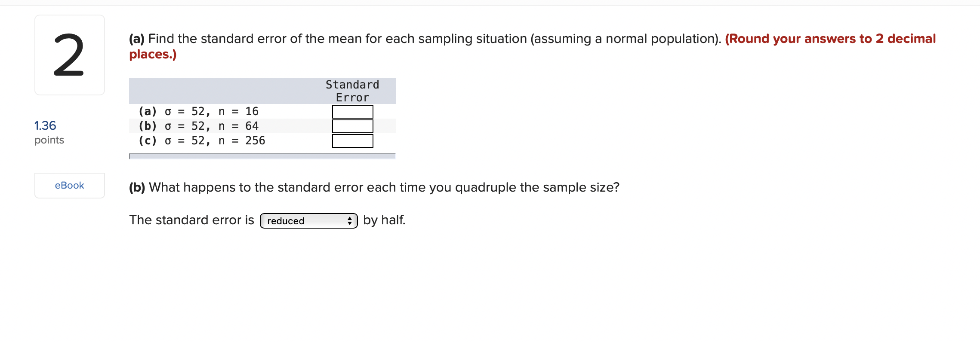
Task: Click the part (b) question text
Action: click(374, 187)
